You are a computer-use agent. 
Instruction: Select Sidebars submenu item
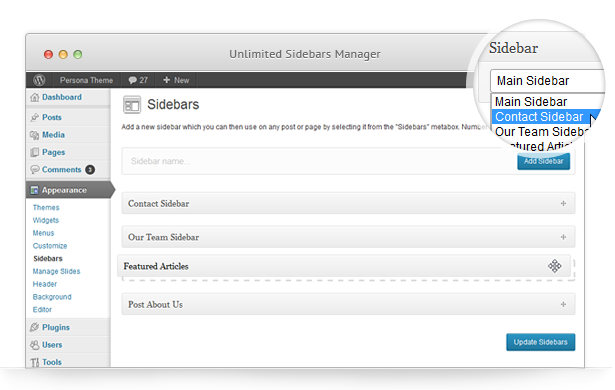point(48,259)
